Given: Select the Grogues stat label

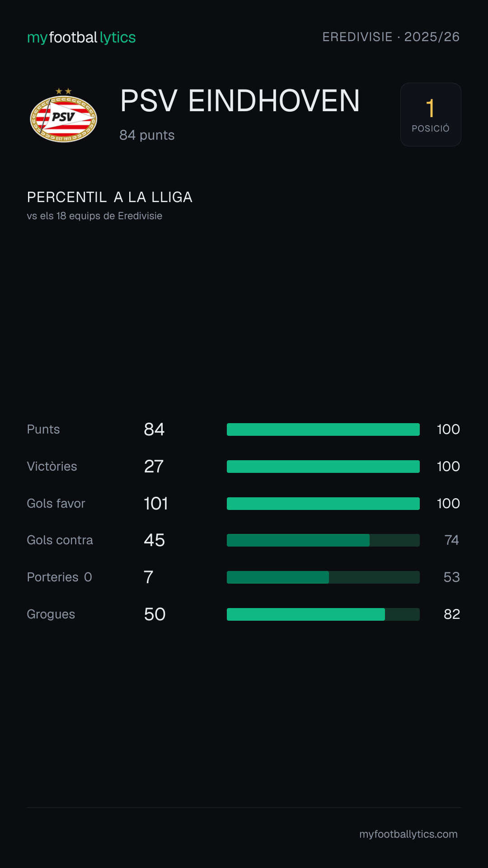Looking at the screenshot, I should [51, 614].
